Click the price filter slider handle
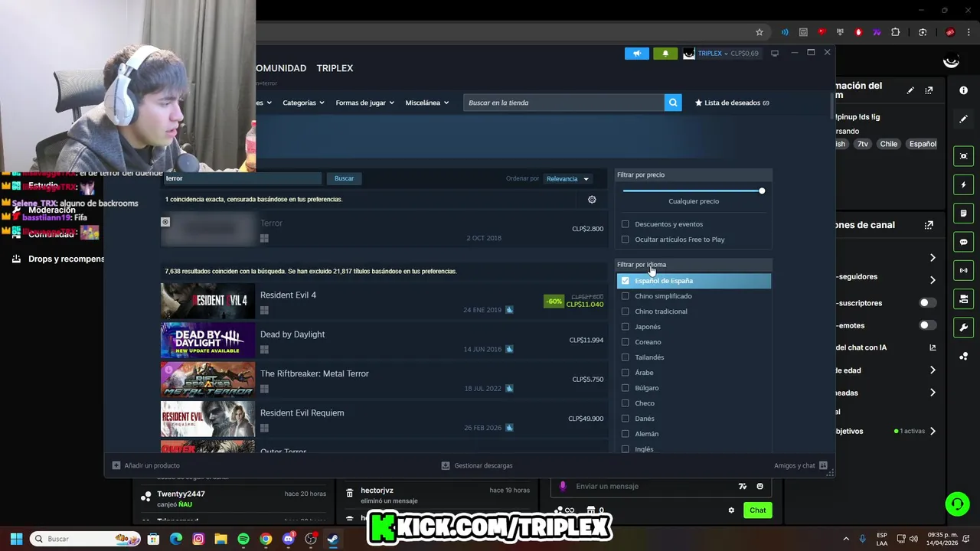 762,191
